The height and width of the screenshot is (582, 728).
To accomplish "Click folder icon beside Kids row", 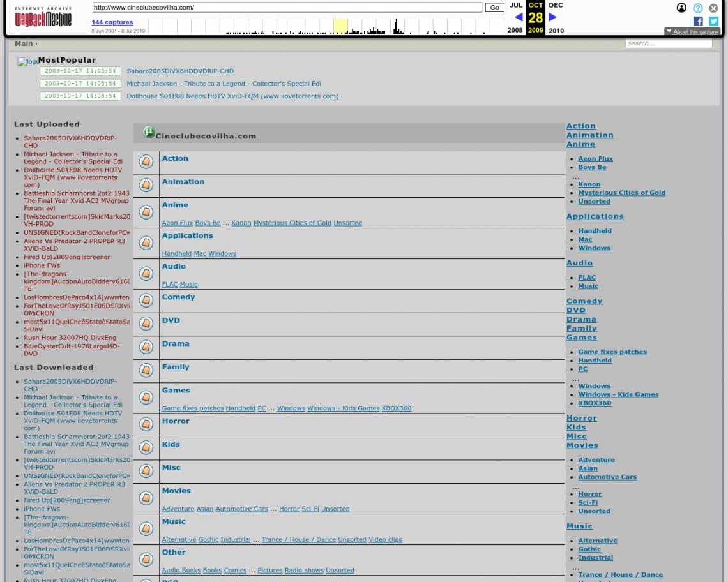I will [x=146, y=447].
